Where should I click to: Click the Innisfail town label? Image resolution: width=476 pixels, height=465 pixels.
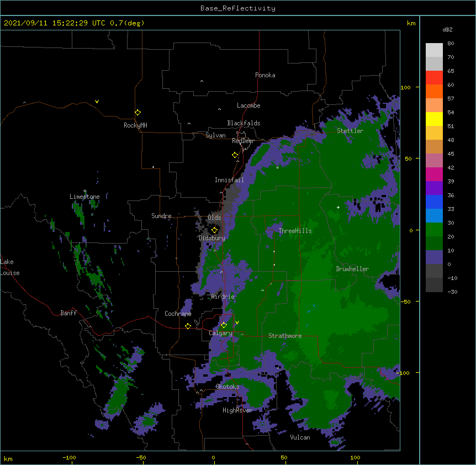229,180
